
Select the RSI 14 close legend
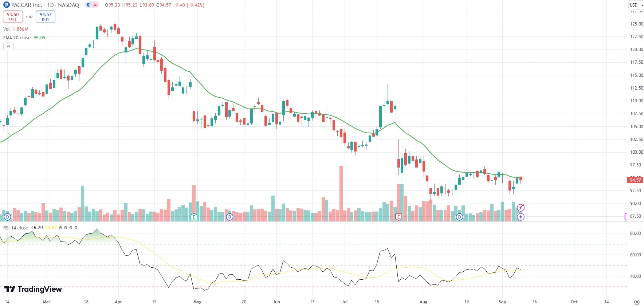[x=16, y=228]
